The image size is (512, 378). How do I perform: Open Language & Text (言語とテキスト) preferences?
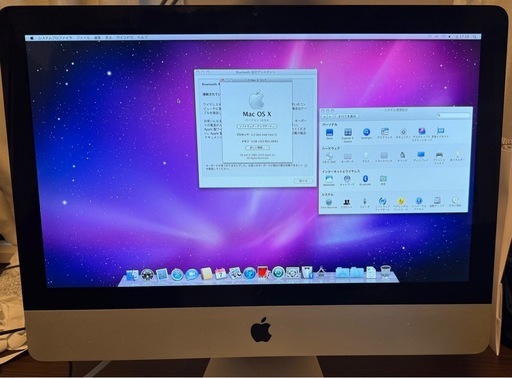click(x=440, y=133)
